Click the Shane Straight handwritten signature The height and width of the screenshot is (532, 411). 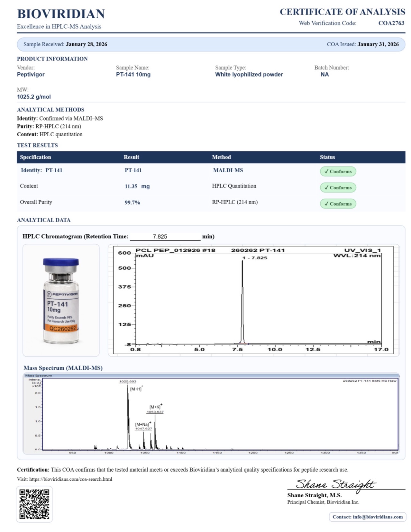coord(335,484)
